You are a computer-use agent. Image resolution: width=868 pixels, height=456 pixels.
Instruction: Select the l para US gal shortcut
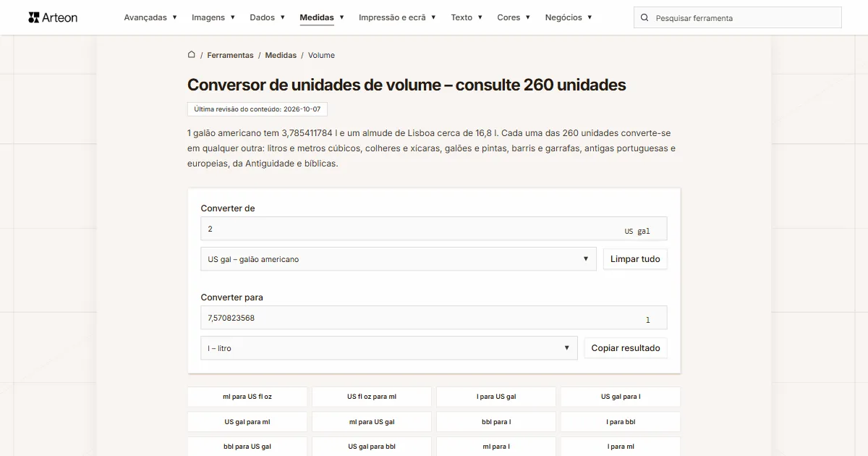pos(496,397)
